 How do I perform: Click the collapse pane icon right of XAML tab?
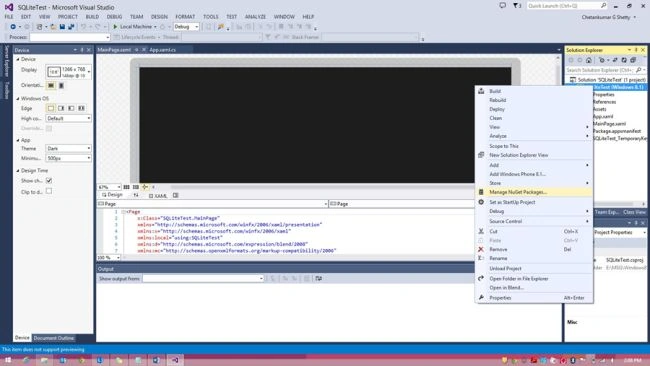176,195
